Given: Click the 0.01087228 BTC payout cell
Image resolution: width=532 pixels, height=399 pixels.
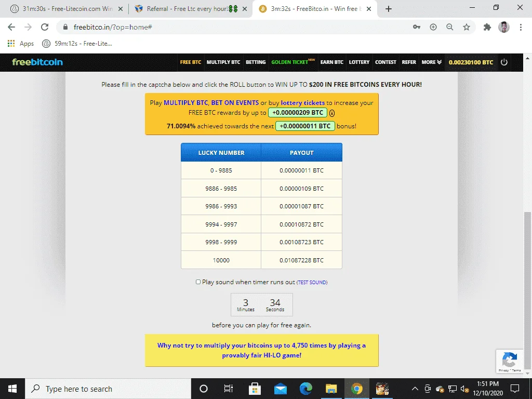Looking at the screenshot, I should (x=302, y=260).
